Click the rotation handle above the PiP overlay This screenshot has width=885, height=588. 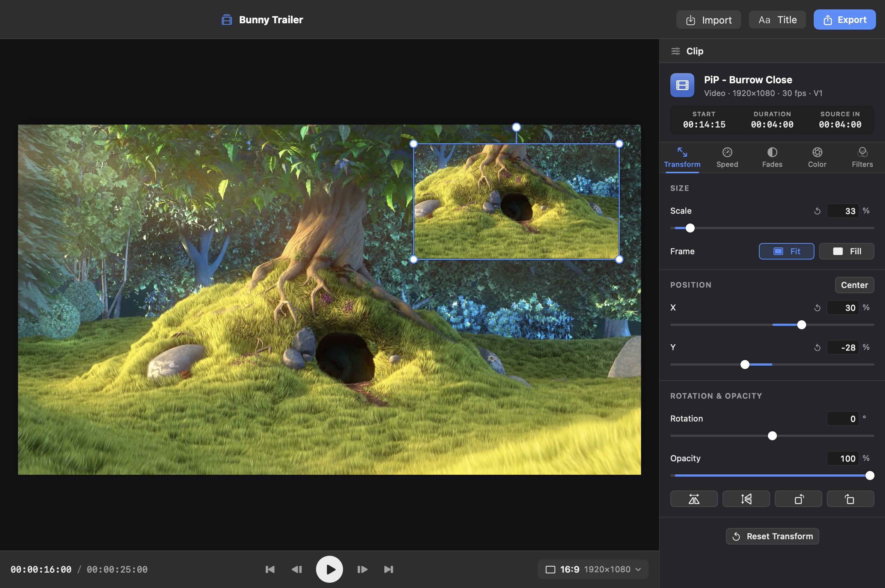[x=516, y=127]
